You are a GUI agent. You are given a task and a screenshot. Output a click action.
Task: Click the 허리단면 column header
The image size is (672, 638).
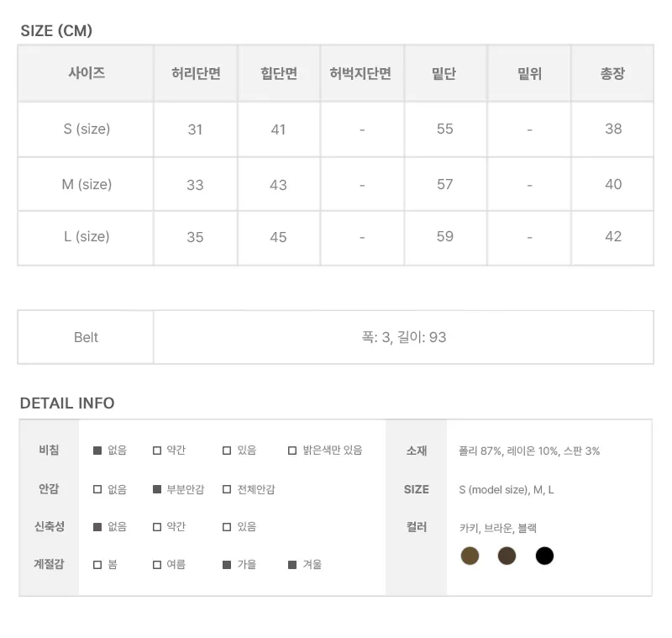(x=196, y=74)
